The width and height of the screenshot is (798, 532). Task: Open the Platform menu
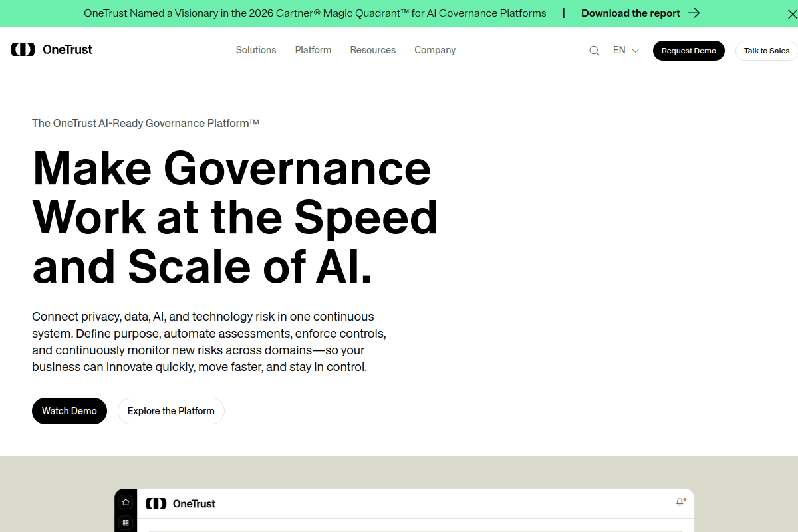click(x=313, y=50)
